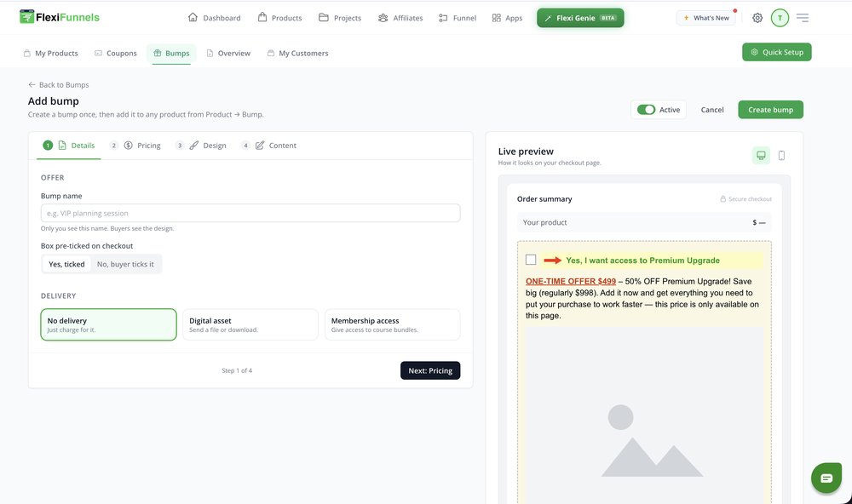This screenshot has width=852, height=504.
Task: Click the Coupons ticket icon
Action: tap(98, 54)
